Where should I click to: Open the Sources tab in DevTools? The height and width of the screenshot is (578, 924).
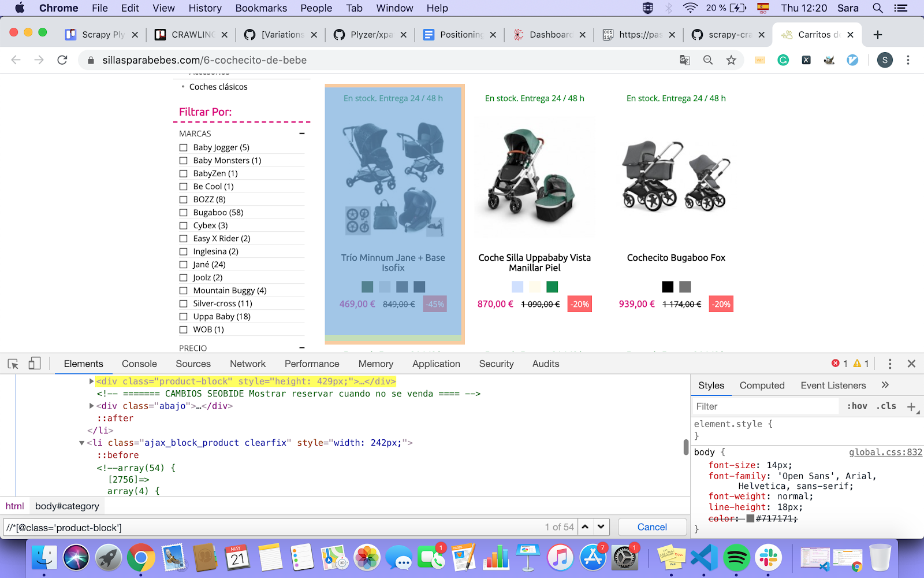click(x=193, y=364)
